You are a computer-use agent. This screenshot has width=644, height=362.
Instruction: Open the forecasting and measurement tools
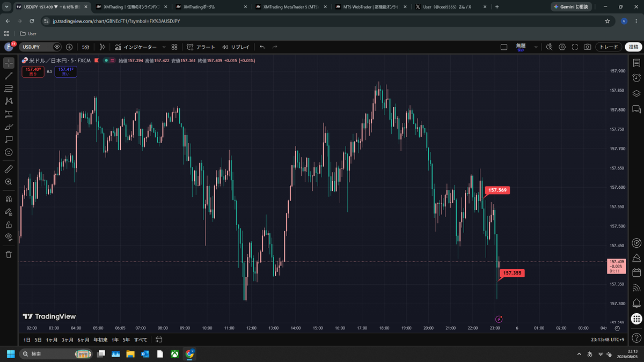point(9,114)
